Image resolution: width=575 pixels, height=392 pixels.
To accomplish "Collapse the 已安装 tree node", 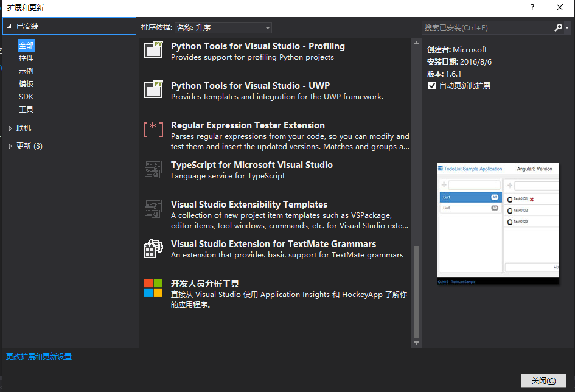I will [9, 26].
